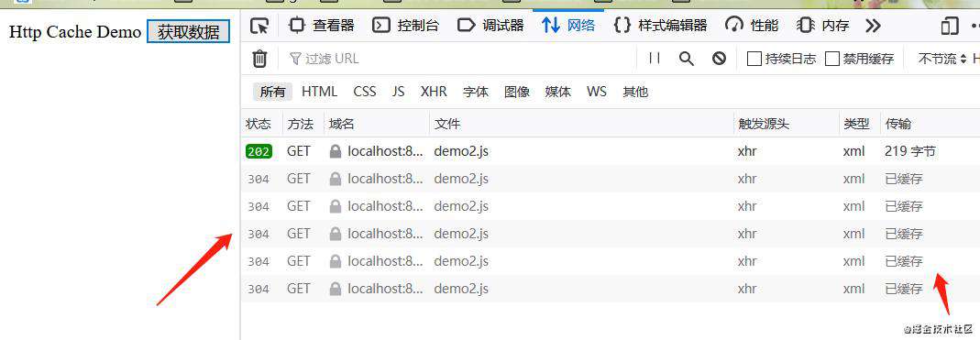980x340 pixels.
Task: Filter requests by 字体 fonts
Action: [476, 92]
